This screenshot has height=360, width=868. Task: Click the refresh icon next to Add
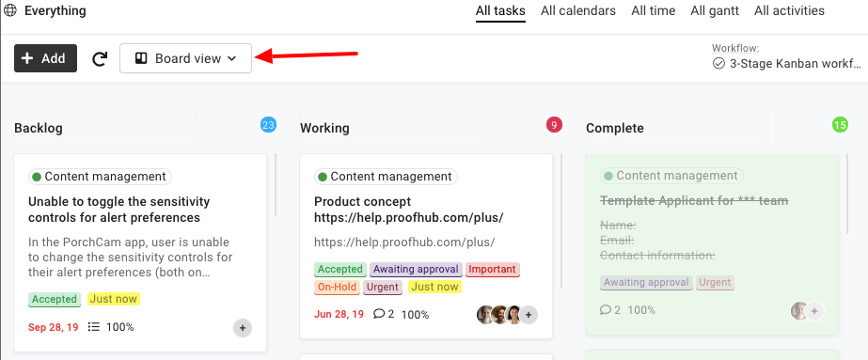pos(100,58)
